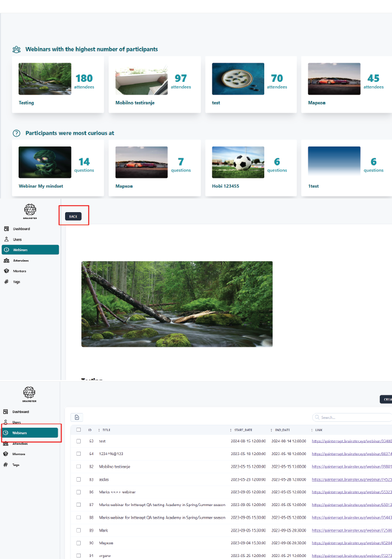The image size is (392, 559).
Task: Click the question mark icon by 'Participants were most curious at'
Action: 17,133
